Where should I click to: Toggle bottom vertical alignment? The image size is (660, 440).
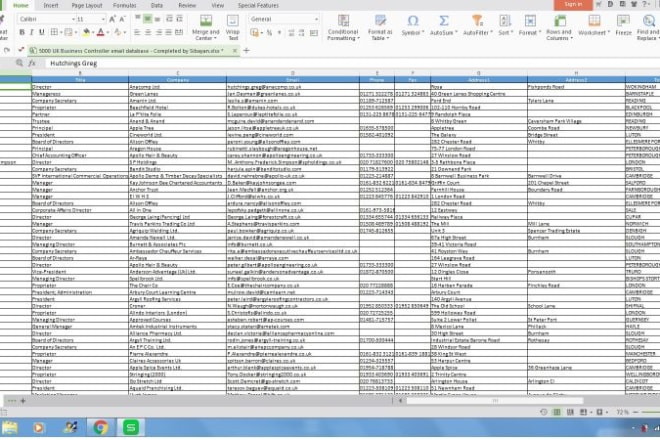tap(157, 19)
